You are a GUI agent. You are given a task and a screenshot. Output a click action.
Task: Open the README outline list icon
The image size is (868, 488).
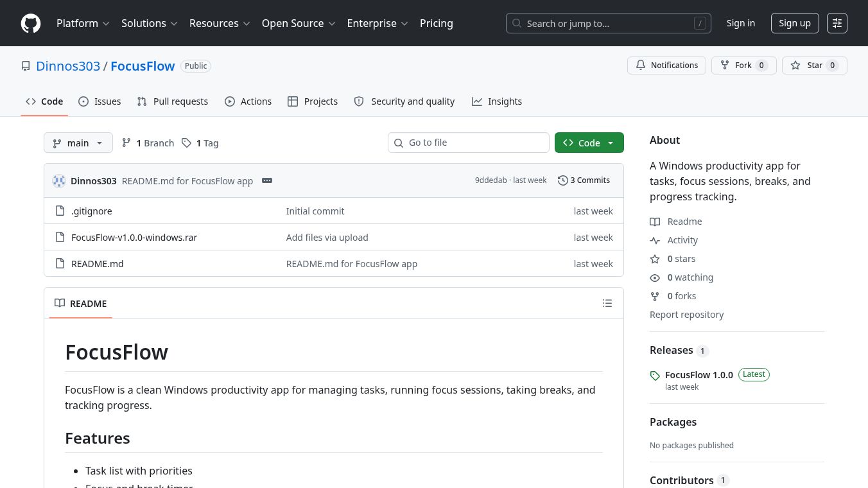607,303
